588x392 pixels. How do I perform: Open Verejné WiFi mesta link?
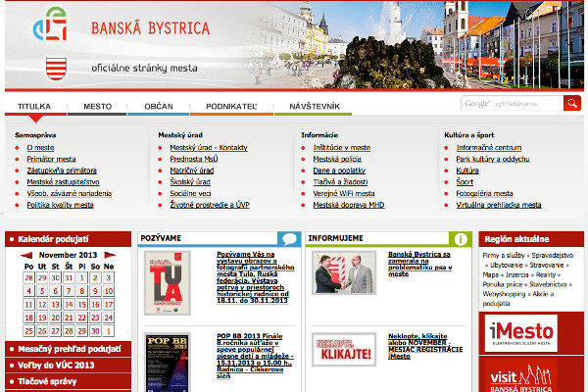(x=344, y=194)
